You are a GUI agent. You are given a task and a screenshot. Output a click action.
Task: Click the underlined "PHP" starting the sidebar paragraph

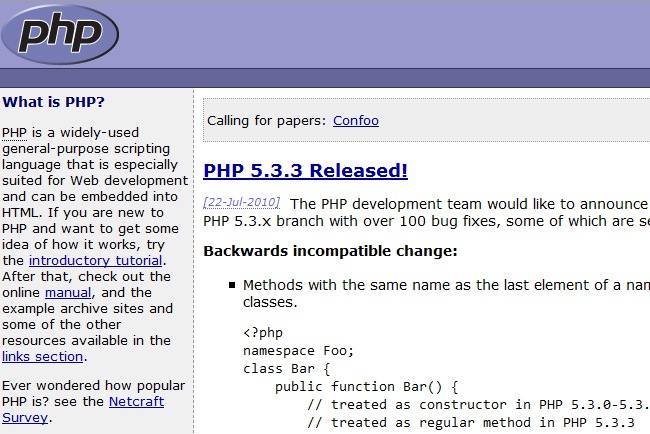pos(15,132)
